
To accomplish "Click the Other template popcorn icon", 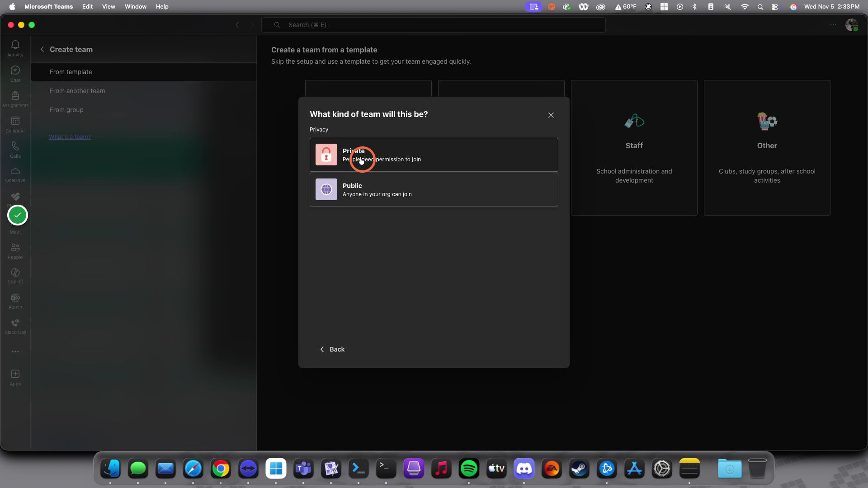I will click(767, 121).
